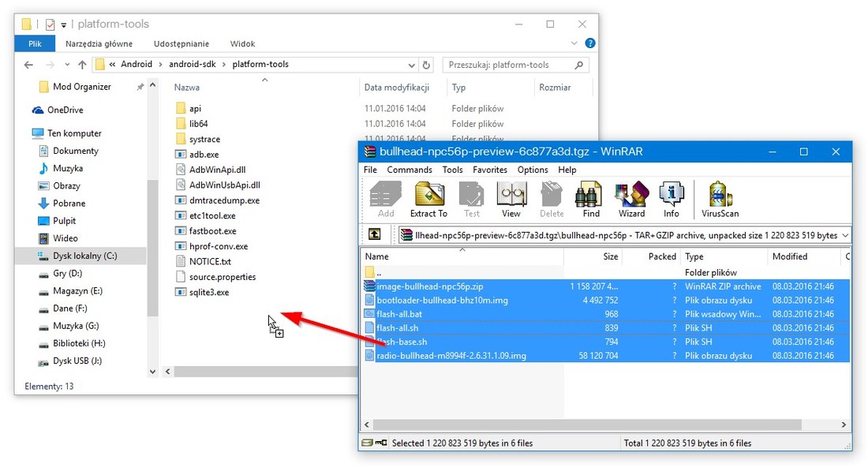The width and height of the screenshot is (868, 471).
Task: Click the properties checkmark icon in Explorer title bar
Action: tap(50, 24)
